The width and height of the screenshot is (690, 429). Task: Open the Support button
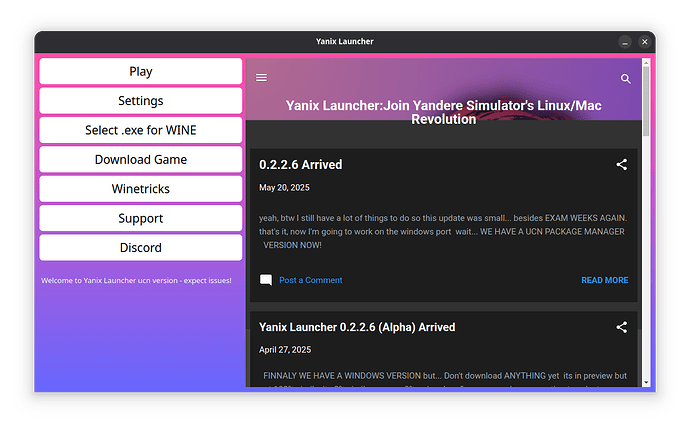point(141,218)
